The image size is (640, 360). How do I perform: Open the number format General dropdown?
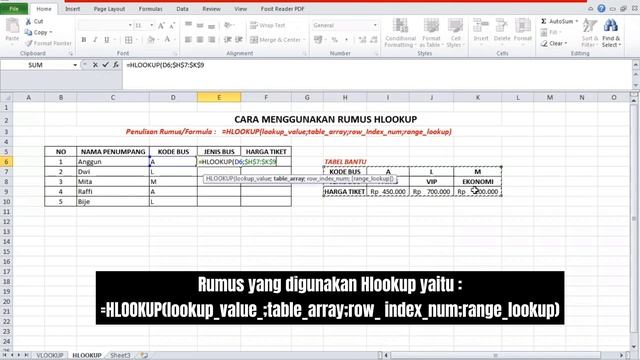[x=375, y=25]
